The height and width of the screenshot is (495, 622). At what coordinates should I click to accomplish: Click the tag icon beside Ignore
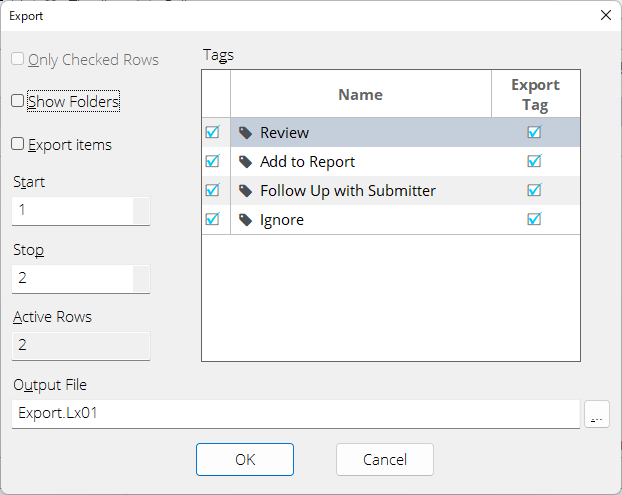tap(246, 220)
